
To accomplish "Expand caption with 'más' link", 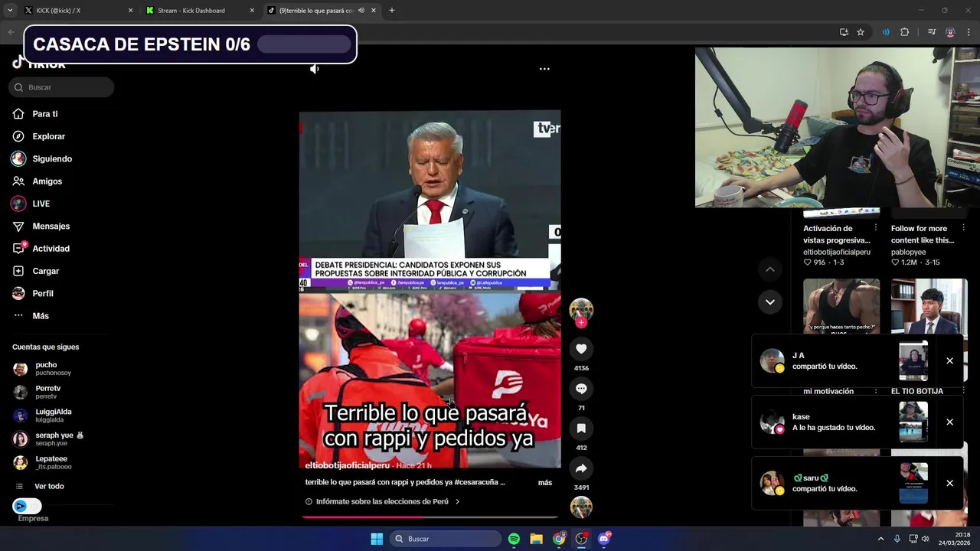I will point(544,483).
